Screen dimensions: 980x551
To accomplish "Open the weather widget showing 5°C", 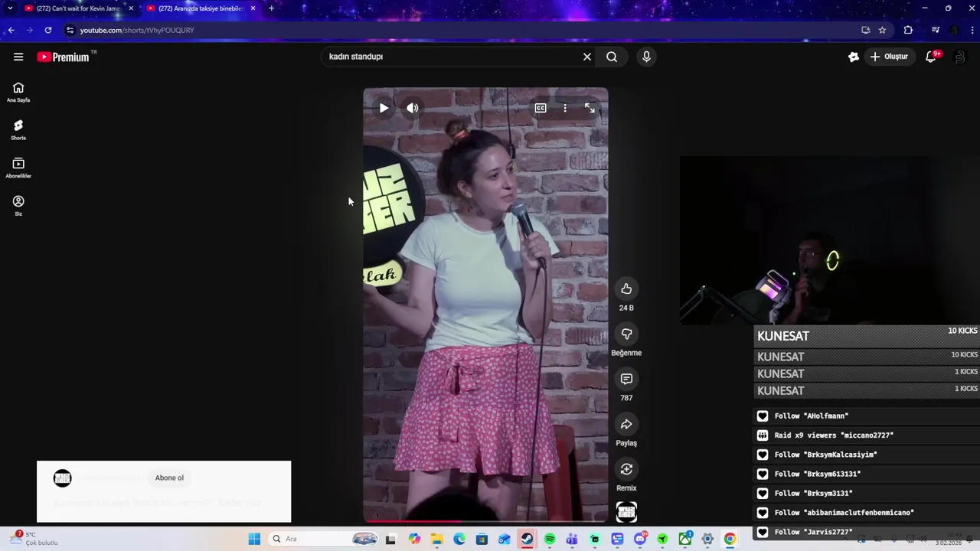I will pos(34,539).
